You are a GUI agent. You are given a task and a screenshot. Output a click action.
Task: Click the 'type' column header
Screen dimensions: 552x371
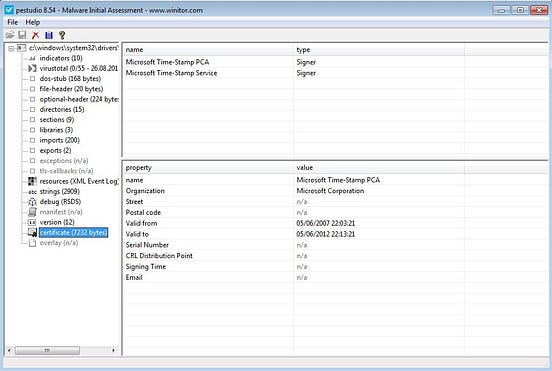[x=379, y=50]
